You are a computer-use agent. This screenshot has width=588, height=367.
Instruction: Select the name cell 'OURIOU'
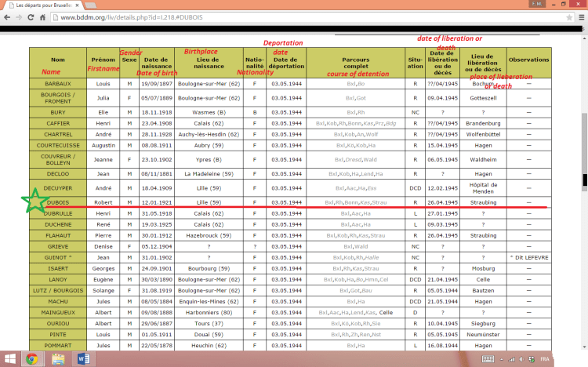pyautogui.click(x=58, y=323)
